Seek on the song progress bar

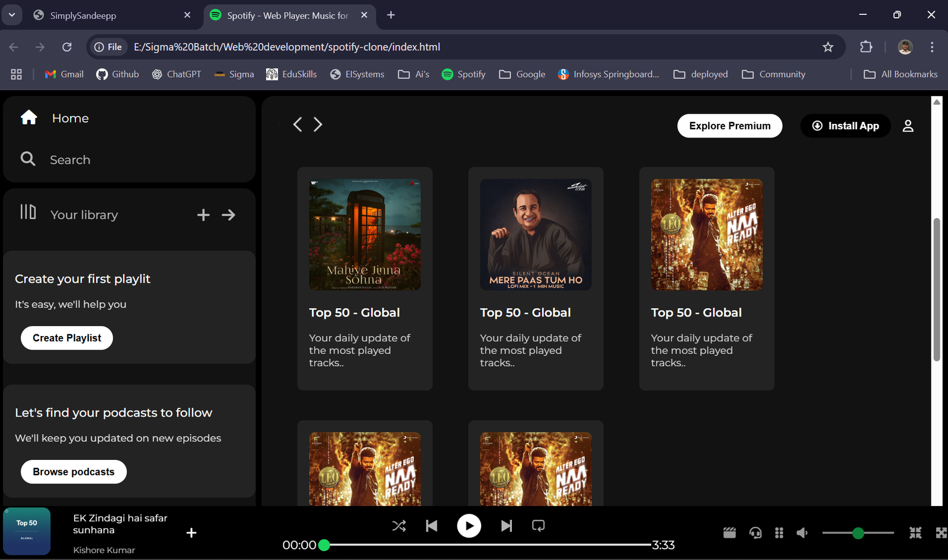coord(487,545)
